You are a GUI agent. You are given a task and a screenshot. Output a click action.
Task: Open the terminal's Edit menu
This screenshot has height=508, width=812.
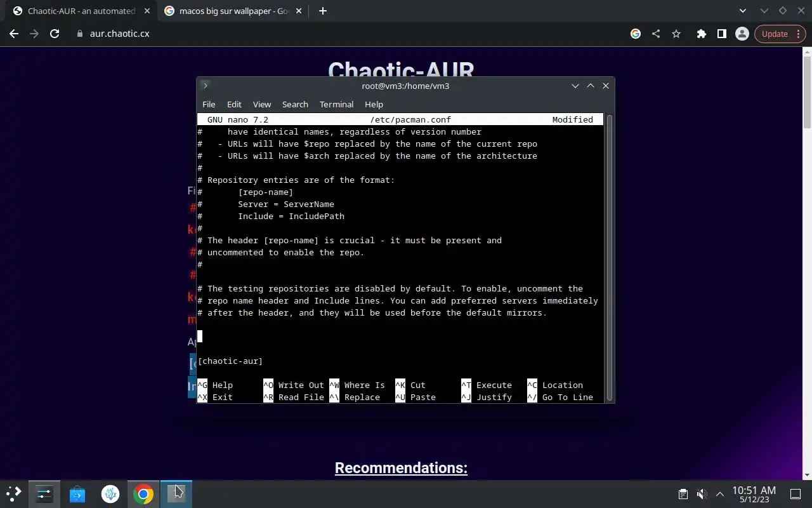coord(234,104)
